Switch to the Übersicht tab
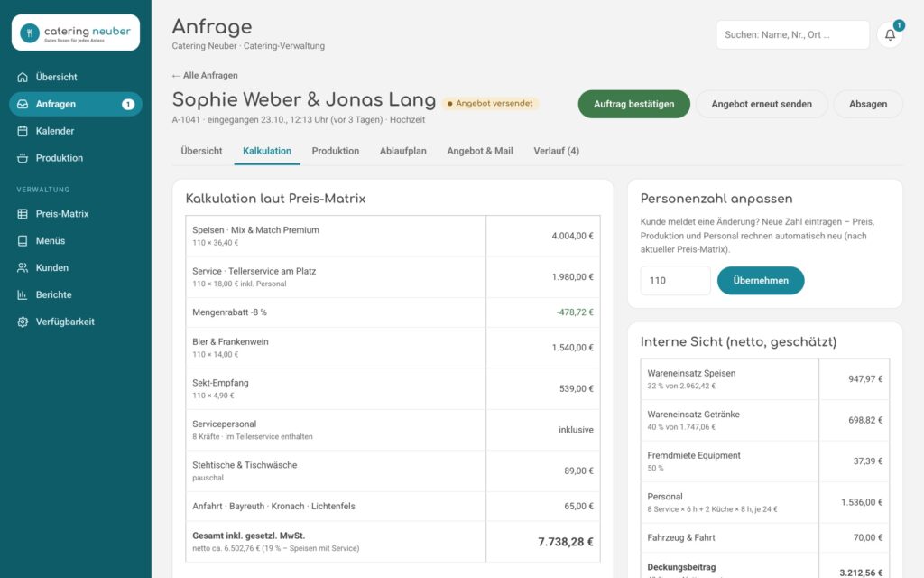This screenshot has width=924, height=578. pos(201,151)
